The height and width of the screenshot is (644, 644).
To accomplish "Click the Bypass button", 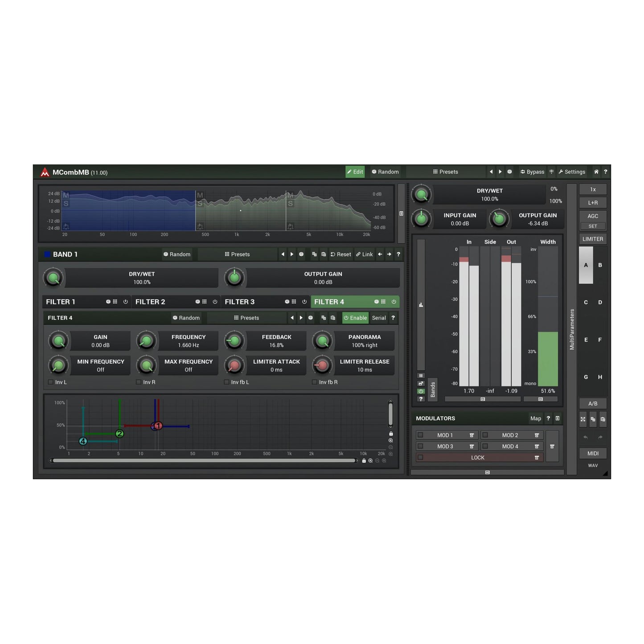I will [533, 172].
